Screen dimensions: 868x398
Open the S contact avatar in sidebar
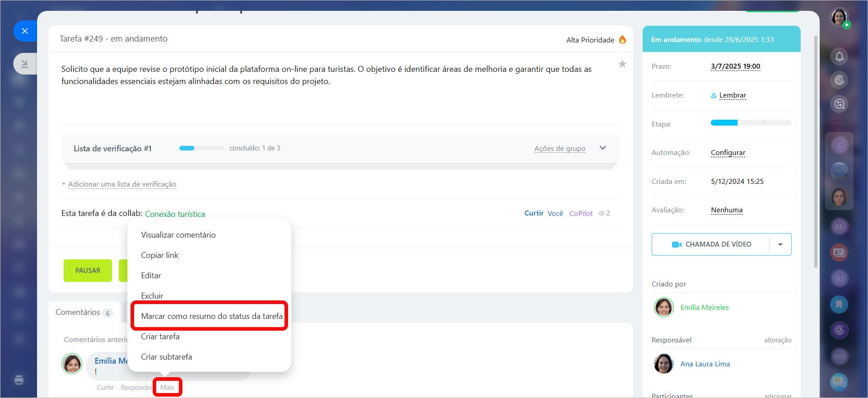point(839,145)
